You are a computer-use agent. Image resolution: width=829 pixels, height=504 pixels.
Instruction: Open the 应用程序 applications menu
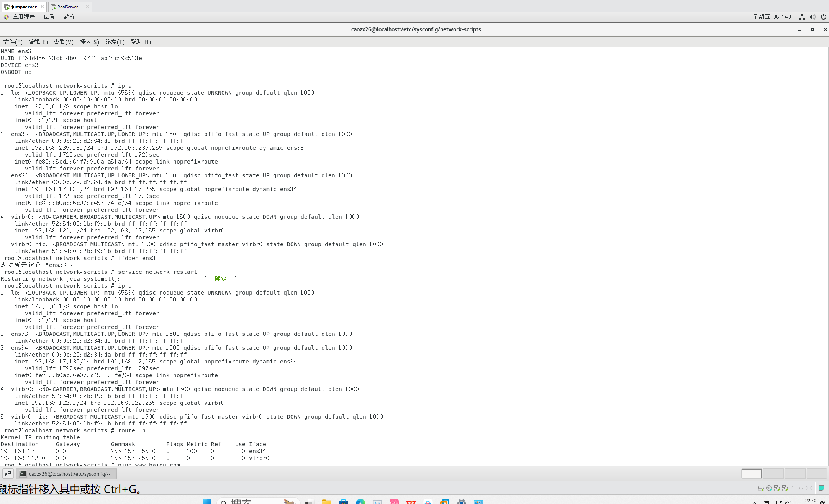click(x=23, y=16)
